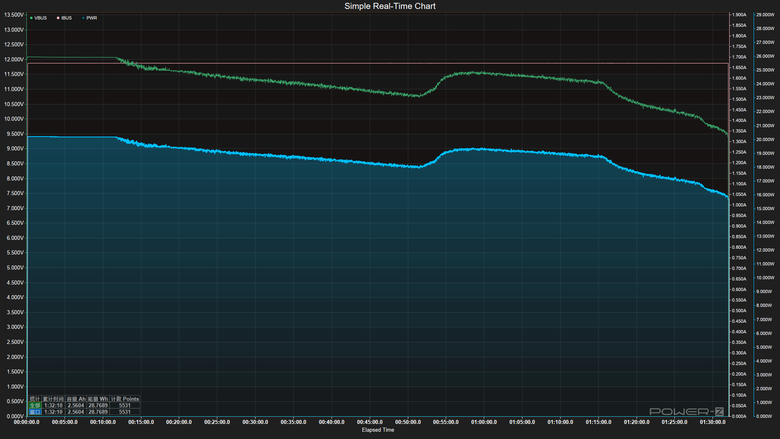Click the 1.000A current axis label
This screenshot has height=439, width=780.
(x=739, y=205)
